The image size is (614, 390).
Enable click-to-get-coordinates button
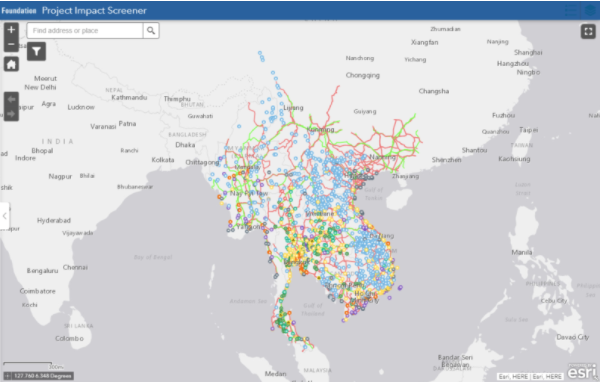pyautogui.click(x=7, y=376)
